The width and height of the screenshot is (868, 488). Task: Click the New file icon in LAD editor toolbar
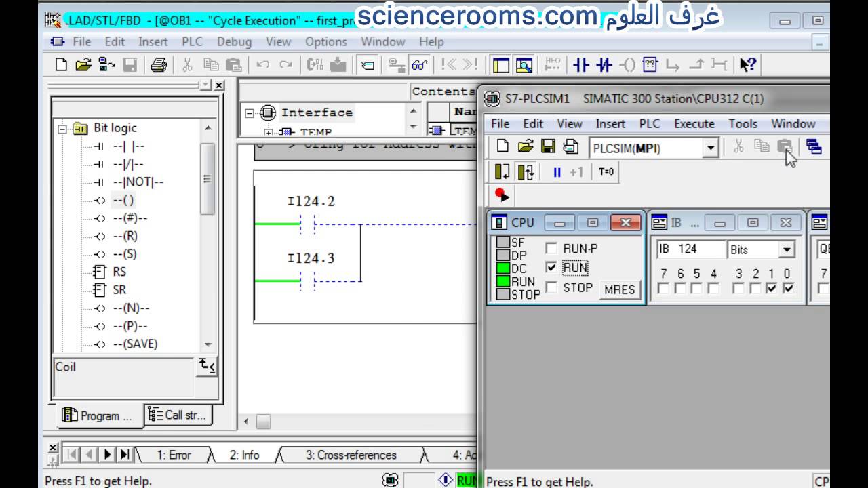61,65
